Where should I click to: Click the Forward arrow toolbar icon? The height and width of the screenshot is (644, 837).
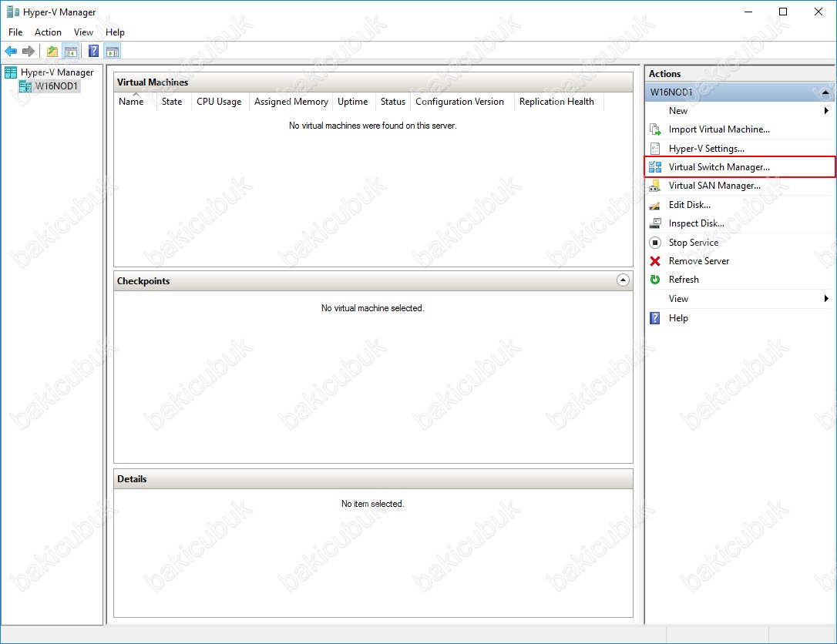tap(29, 51)
